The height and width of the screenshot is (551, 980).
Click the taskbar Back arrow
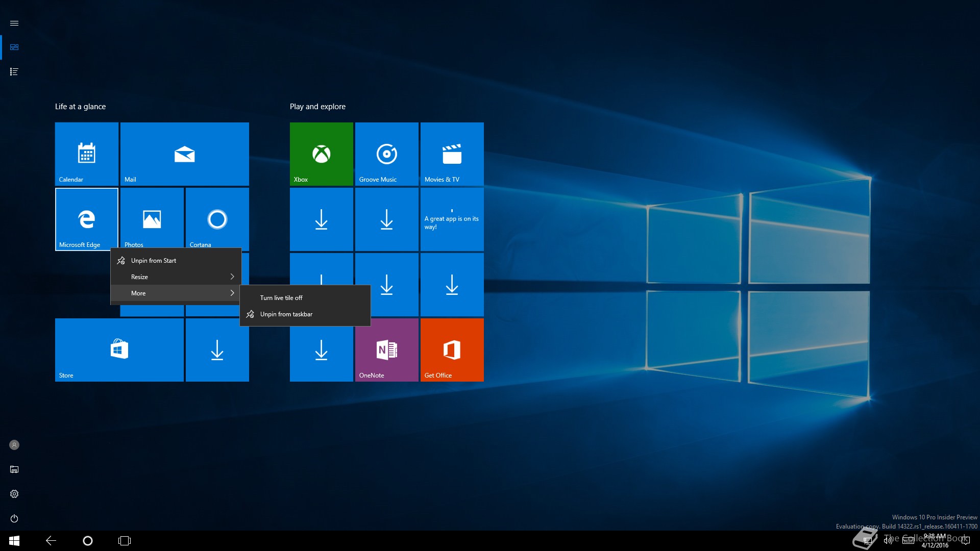click(51, 541)
